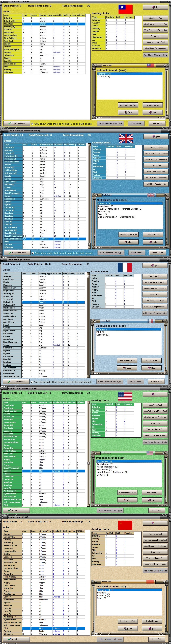The image size is (171, 644).
Task: Close the Undo Builds dialog in China window
Action: [x=128, y=112]
